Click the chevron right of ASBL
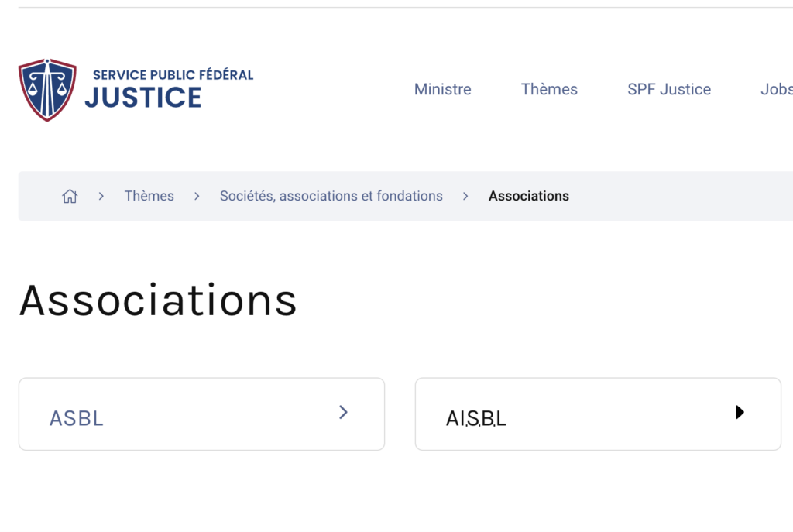The image size is (793, 532). point(343,412)
